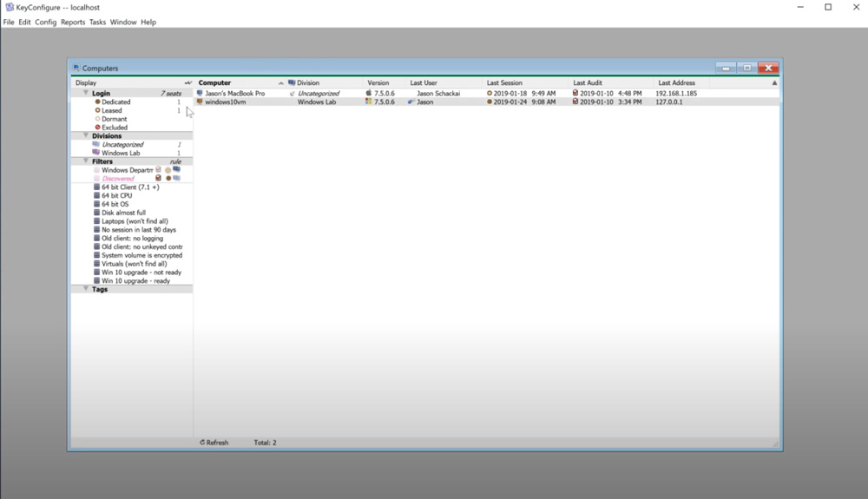Select the Laptops (won't find all) filter

coord(135,220)
